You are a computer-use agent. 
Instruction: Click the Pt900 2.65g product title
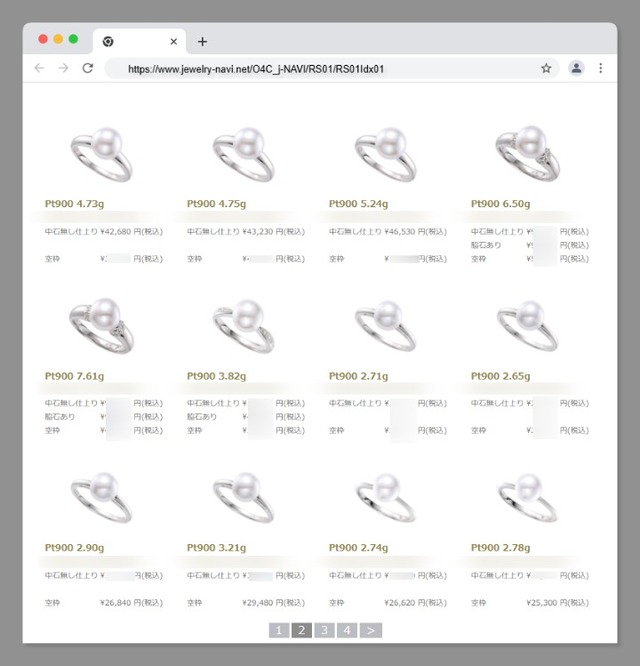click(501, 376)
